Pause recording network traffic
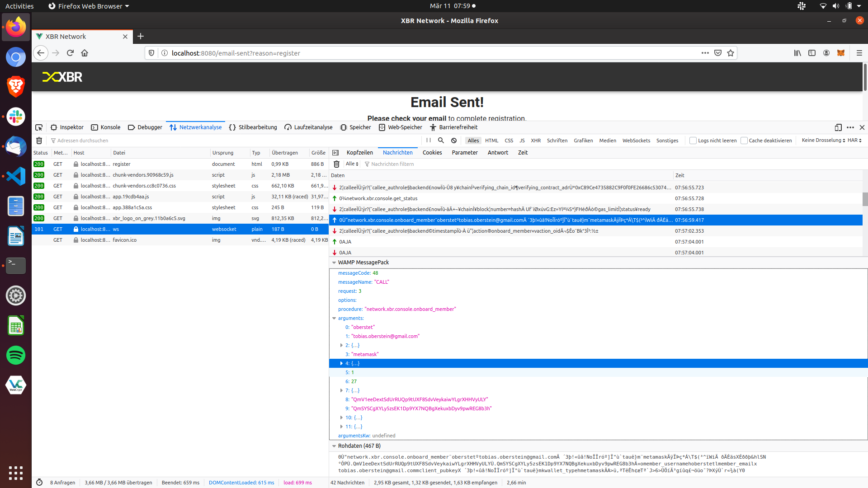 point(429,141)
